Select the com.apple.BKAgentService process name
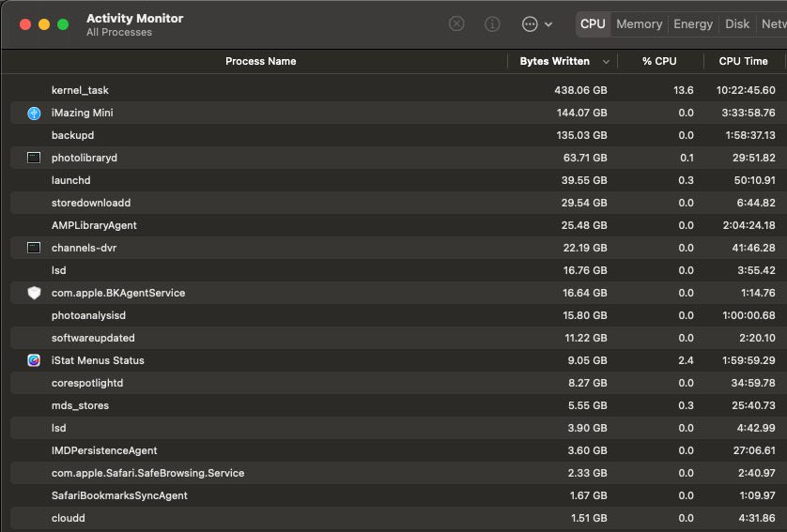The width and height of the screenshot is (787, 532). tap(118, 293)
